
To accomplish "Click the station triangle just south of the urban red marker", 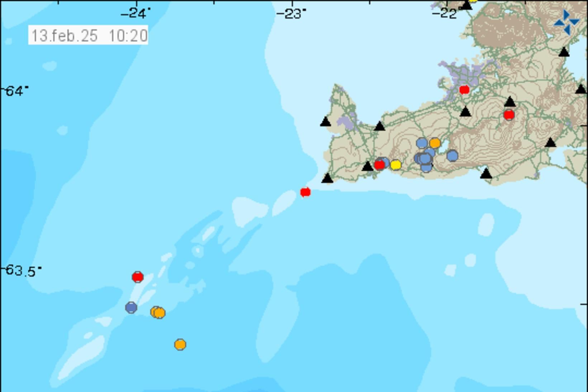I will pos(465,112).
